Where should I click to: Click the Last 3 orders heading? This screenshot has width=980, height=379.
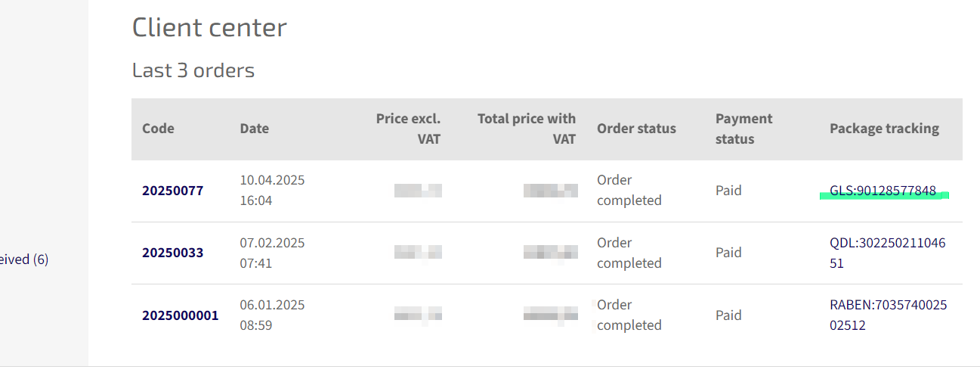click(x=193, y=71)
